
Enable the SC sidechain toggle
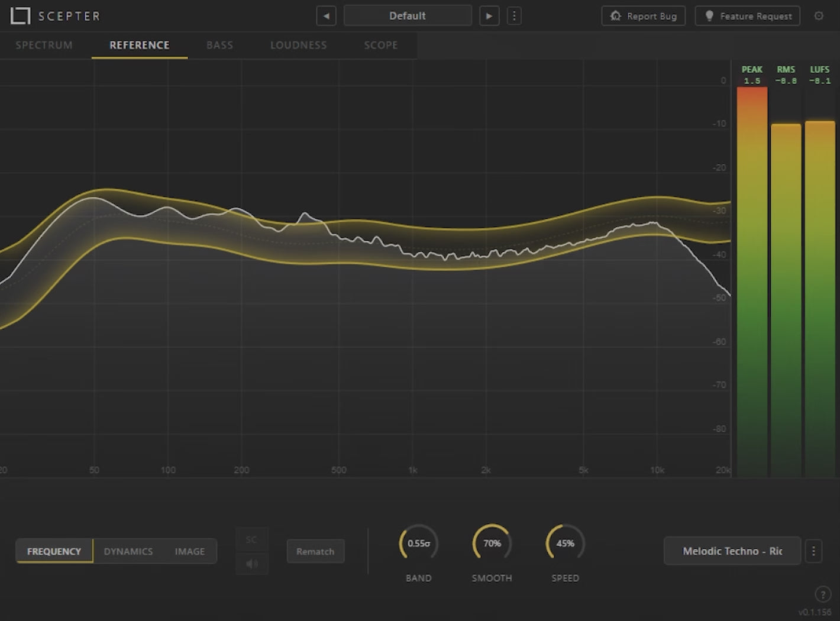coord(252,539)
